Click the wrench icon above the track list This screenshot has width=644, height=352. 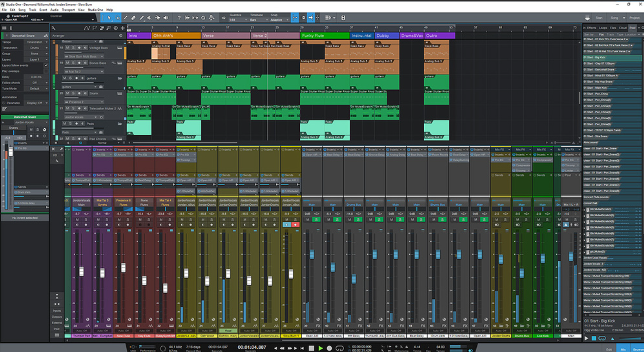pos(54,28)
